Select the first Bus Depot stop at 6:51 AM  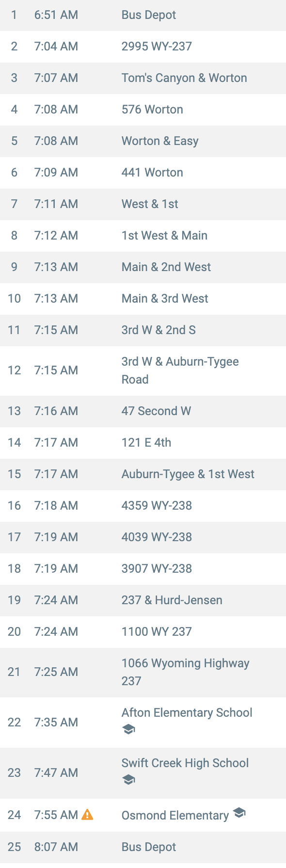(143, 16)
